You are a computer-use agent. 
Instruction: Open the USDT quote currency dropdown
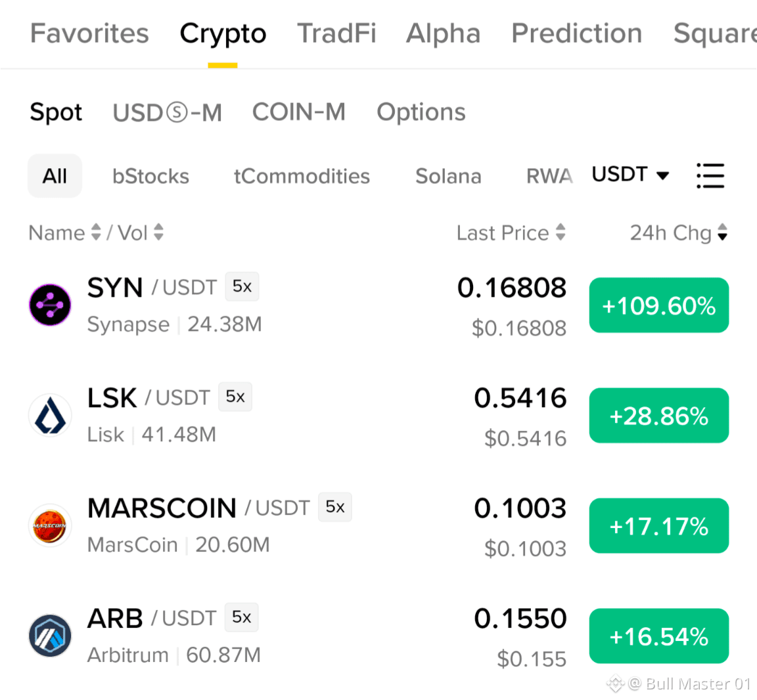630,175
